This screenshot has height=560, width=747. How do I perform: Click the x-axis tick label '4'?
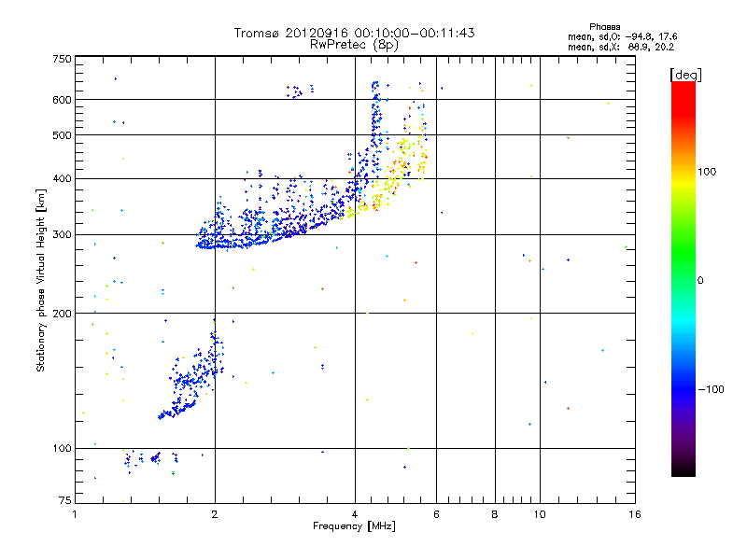pos(355,514)
